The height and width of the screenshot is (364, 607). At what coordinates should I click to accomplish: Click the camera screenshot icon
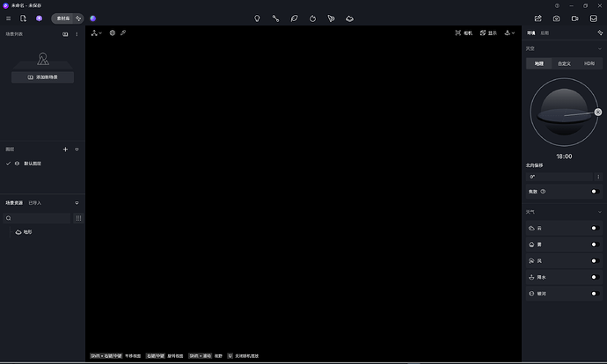pos(556,18)
